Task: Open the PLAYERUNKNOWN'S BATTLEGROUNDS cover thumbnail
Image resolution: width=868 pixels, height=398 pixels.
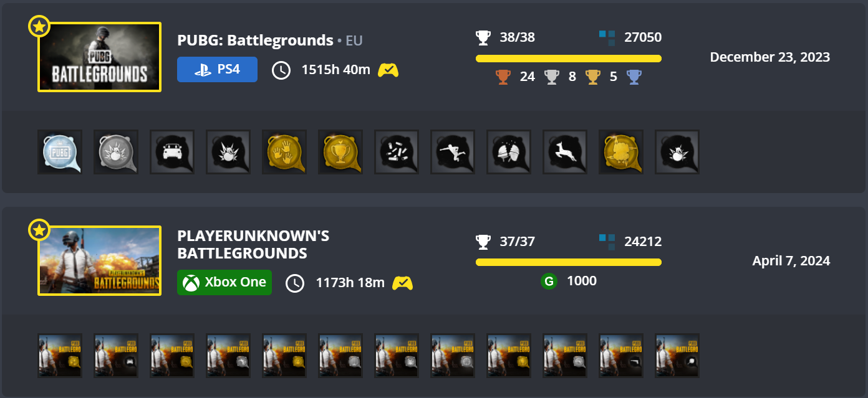Action: (100, 261)
